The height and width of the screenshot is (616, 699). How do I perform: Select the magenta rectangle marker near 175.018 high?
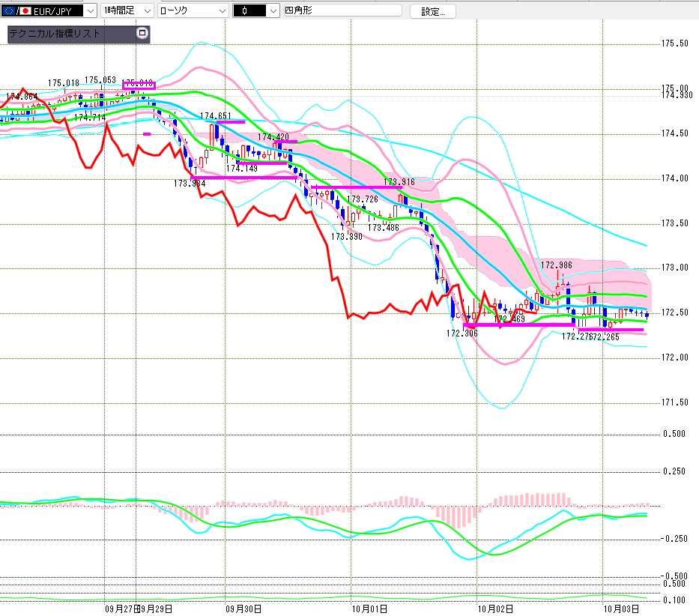point(139,85)
